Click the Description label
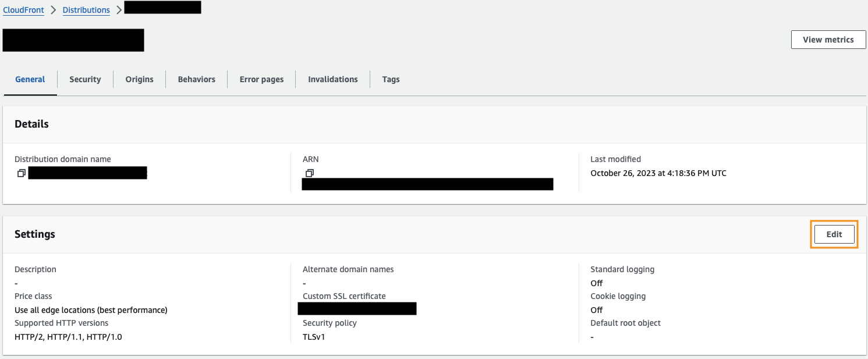This screenshot has width=868, height=359. tap(36, 269)
